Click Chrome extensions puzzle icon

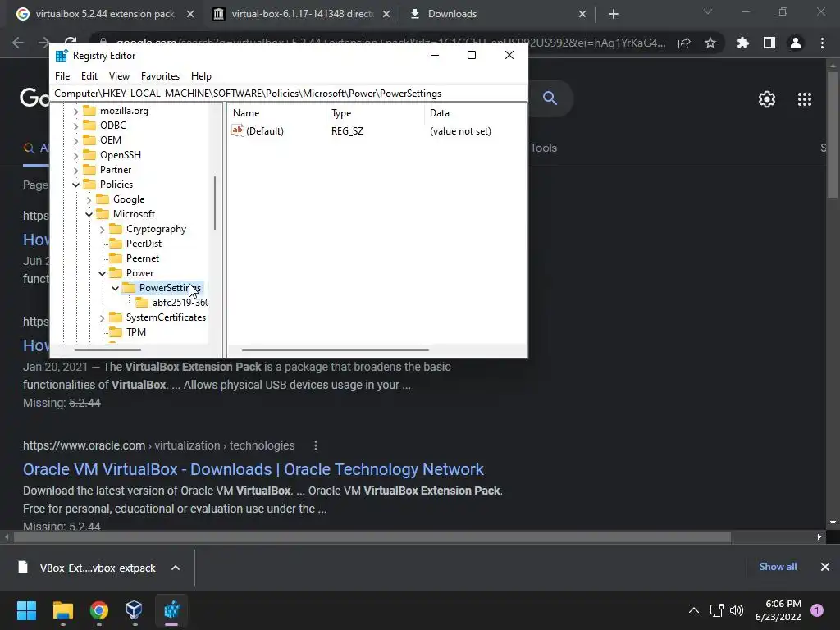(742, 43)
